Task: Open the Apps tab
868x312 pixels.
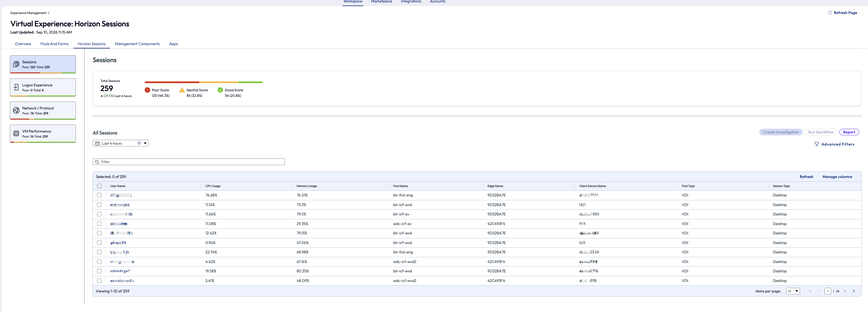Action: pos(173,44)
